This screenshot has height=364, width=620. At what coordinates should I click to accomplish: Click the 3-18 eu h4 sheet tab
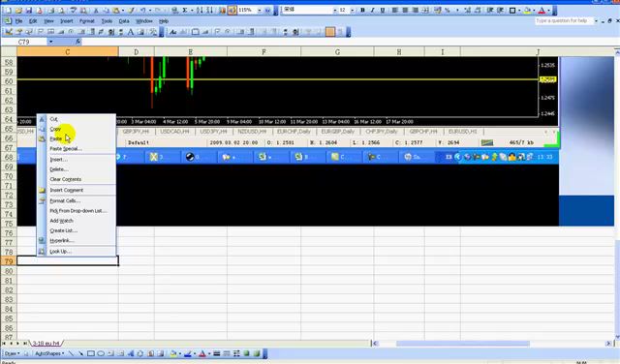point(46,343)
